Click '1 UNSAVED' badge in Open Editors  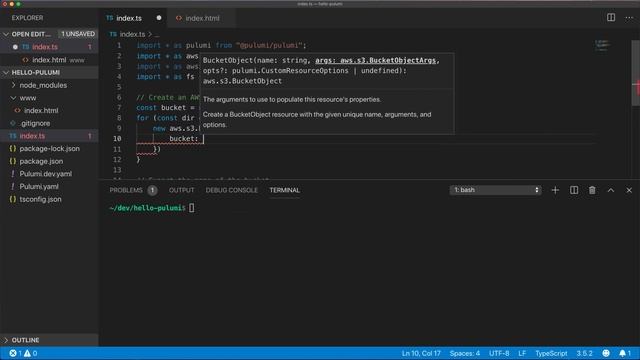(78, 34)
